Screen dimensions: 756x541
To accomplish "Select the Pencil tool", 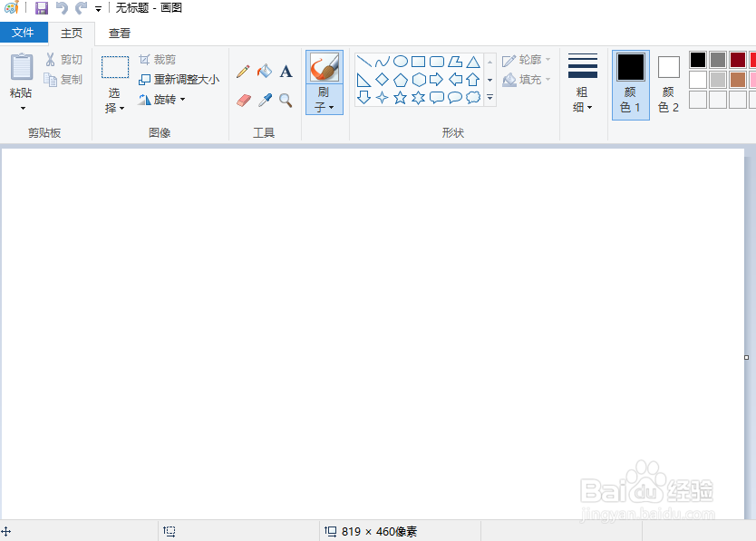I will tap(243, 71).
